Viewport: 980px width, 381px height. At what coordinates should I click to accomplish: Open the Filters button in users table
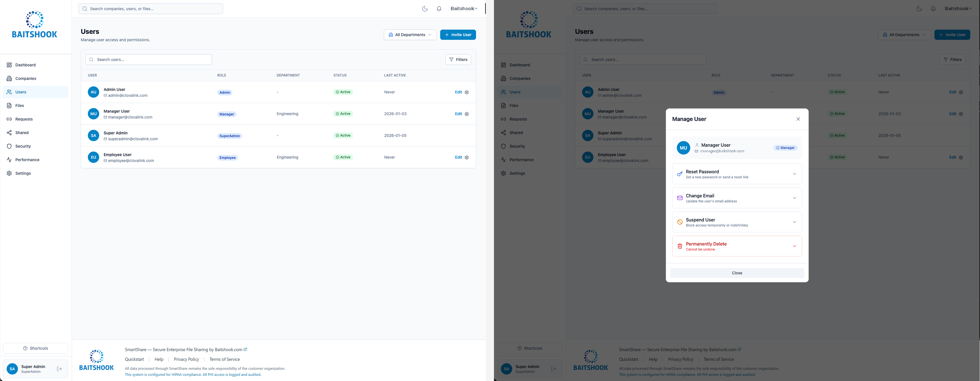[458, 60]
